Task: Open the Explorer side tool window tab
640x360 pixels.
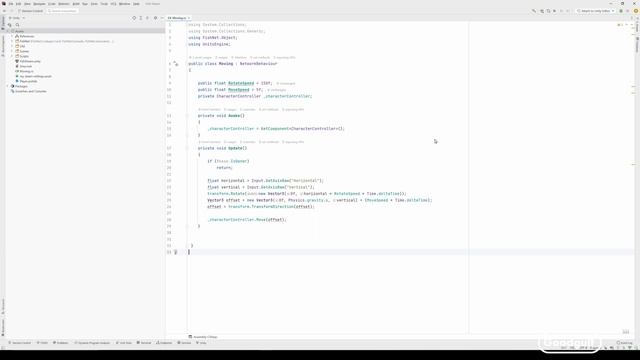Action: (x=3, y=23)
